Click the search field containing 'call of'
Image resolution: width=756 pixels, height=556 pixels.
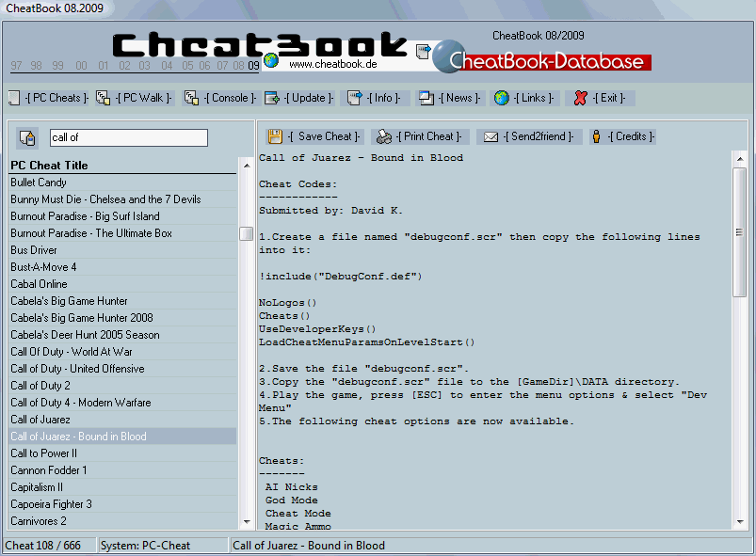pyautogui.click(x=129, y=137)
